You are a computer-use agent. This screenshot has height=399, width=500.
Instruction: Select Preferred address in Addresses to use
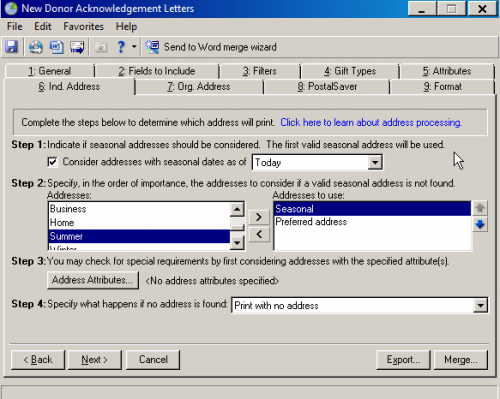372,222
